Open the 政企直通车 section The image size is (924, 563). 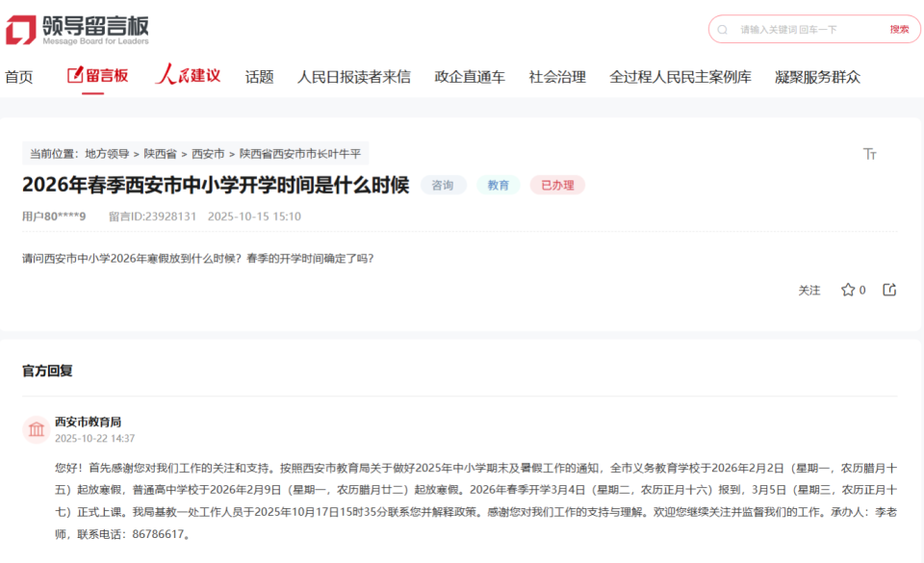click(470, 76)
